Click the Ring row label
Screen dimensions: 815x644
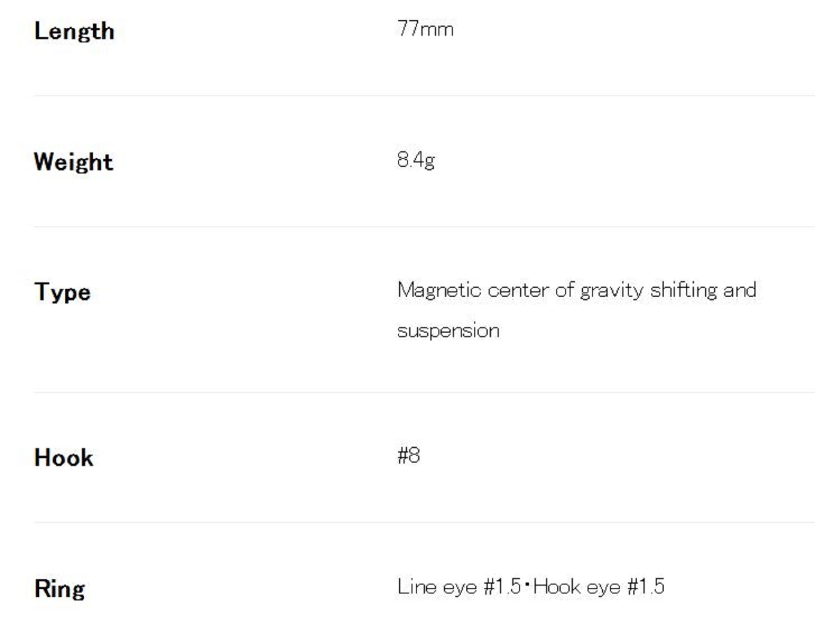59,589
